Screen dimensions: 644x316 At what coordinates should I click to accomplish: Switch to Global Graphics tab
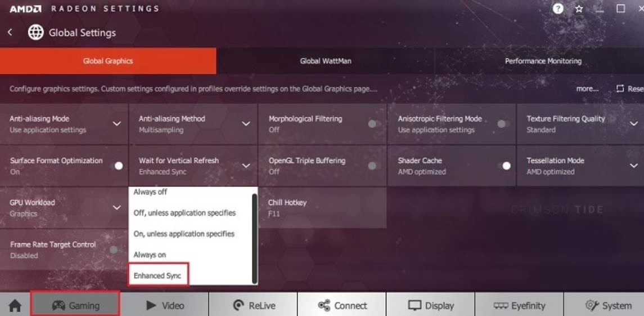click(x=108, y=61)
